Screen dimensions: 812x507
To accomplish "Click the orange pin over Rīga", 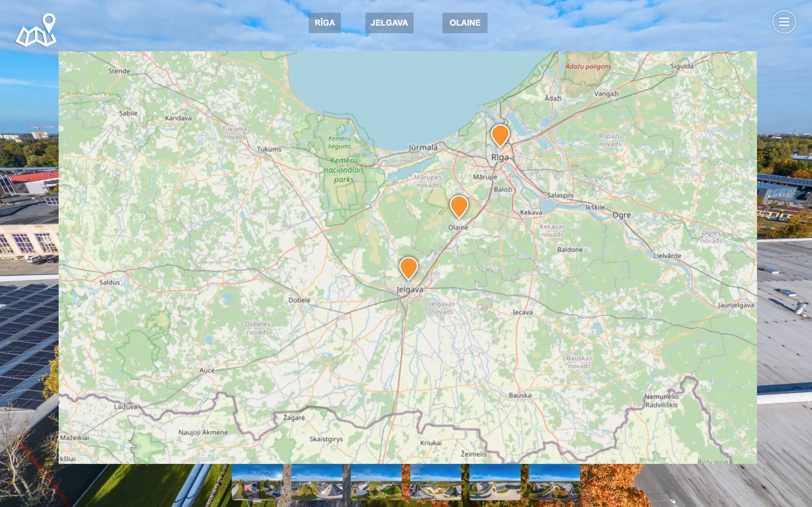I will 500,134.
